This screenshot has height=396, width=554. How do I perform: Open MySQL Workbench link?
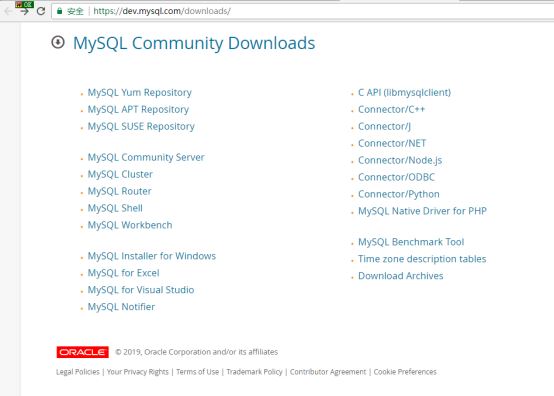tap(130, 225)
